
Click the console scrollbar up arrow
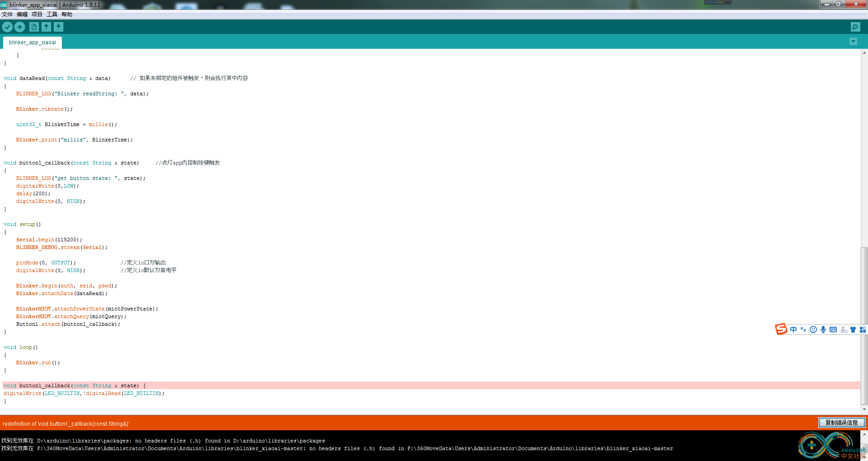pyautogui.click(x=864, y=434)
